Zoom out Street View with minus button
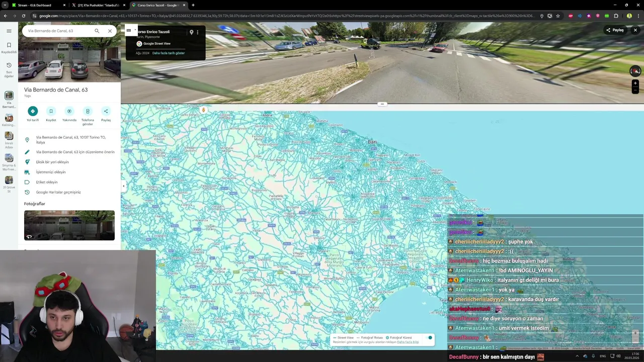 635,90
